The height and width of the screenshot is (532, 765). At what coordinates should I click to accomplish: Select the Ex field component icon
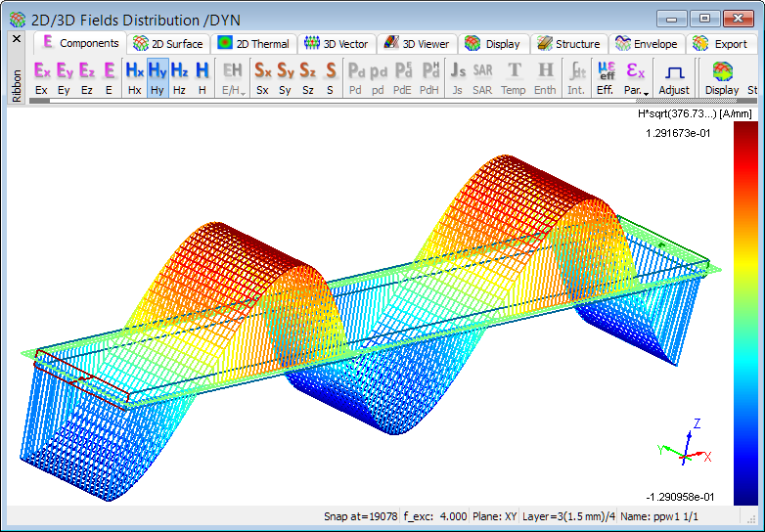pos(41,71)
